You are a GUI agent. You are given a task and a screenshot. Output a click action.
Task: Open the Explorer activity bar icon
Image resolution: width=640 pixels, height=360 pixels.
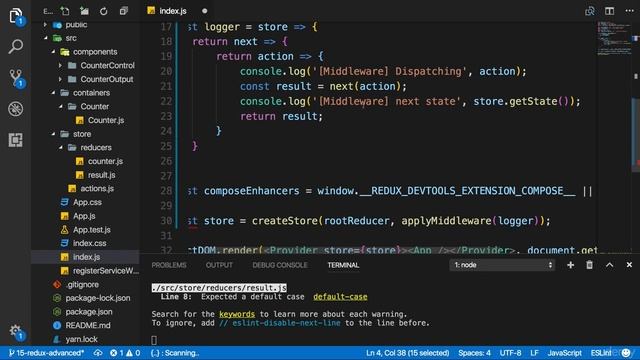pos(16,16)
